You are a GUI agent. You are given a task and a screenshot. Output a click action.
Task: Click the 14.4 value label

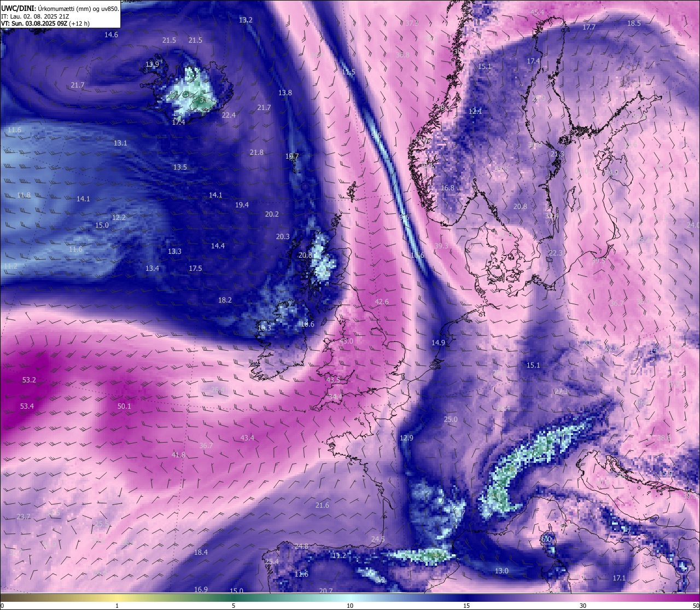coord(218,246)
